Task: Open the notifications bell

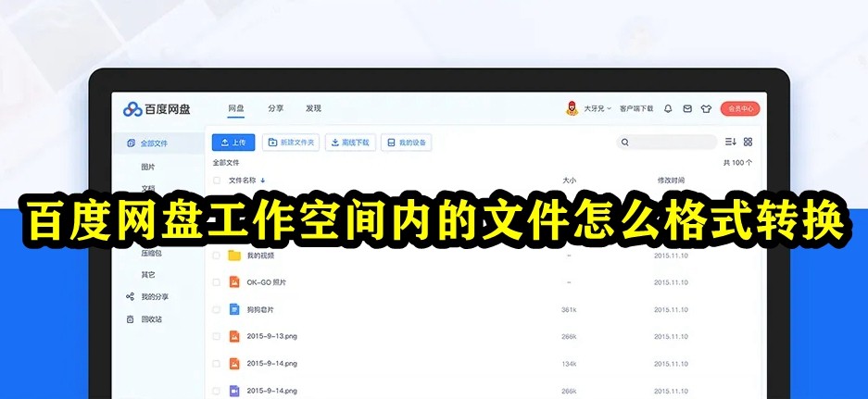Action: tap(668, 109)
